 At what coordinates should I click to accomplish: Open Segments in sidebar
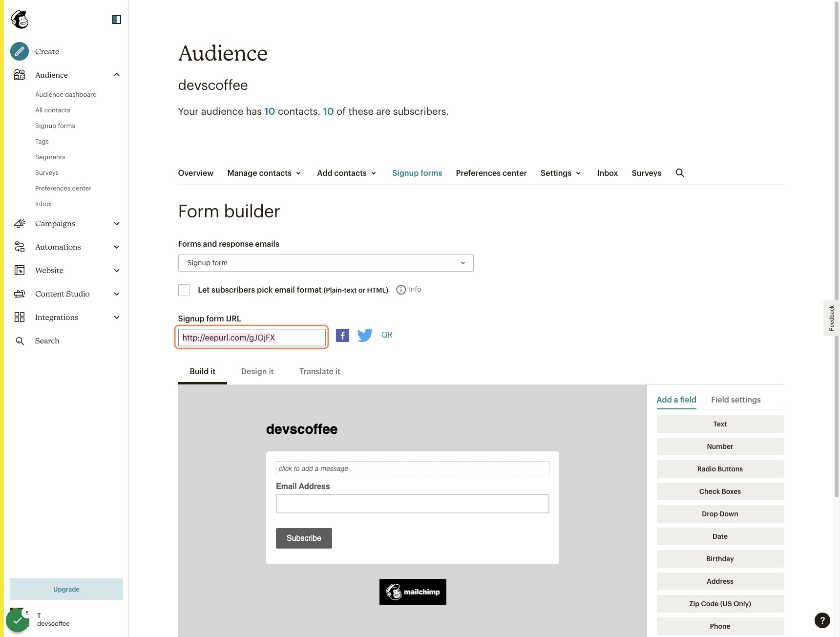[50, 157]
